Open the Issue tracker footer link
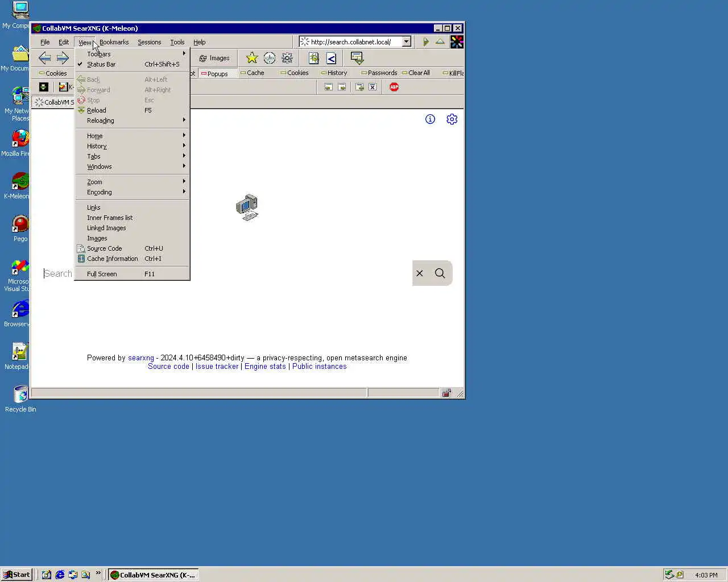Viewport: 728px width, 582px height. tap(217, 367)
